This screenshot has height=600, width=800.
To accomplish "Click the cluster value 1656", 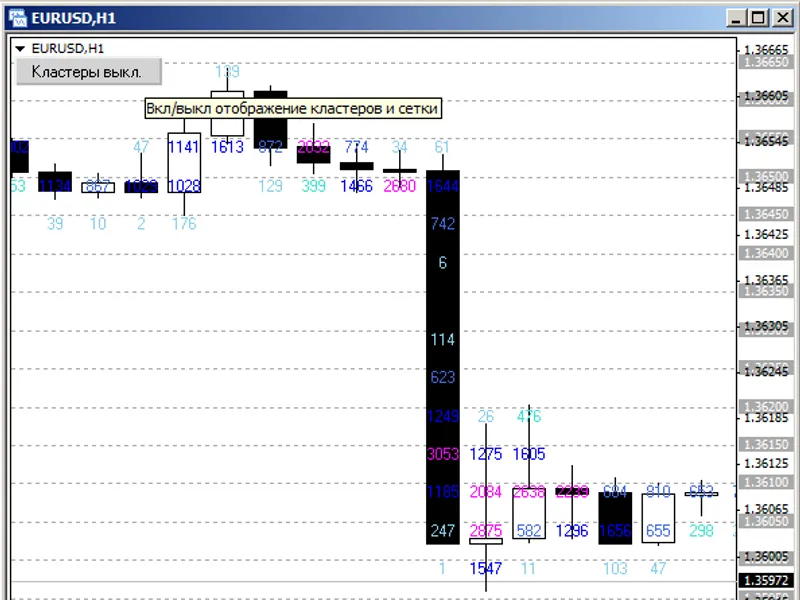I will point(615,531).
